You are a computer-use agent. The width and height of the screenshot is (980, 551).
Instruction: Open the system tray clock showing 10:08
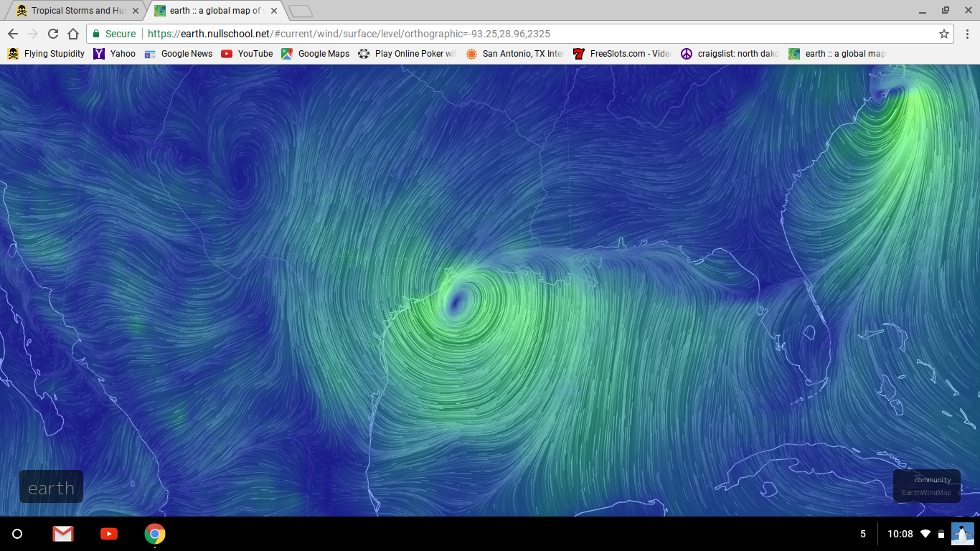900,534
